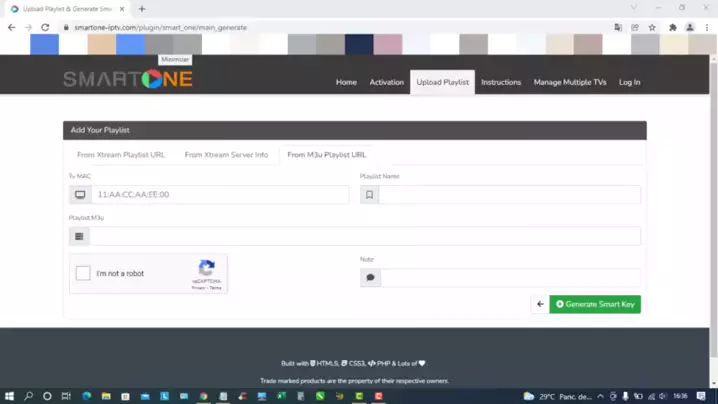718x404 pixels.
Task: Check the I'm not a robot box
Action: point(83,273)
